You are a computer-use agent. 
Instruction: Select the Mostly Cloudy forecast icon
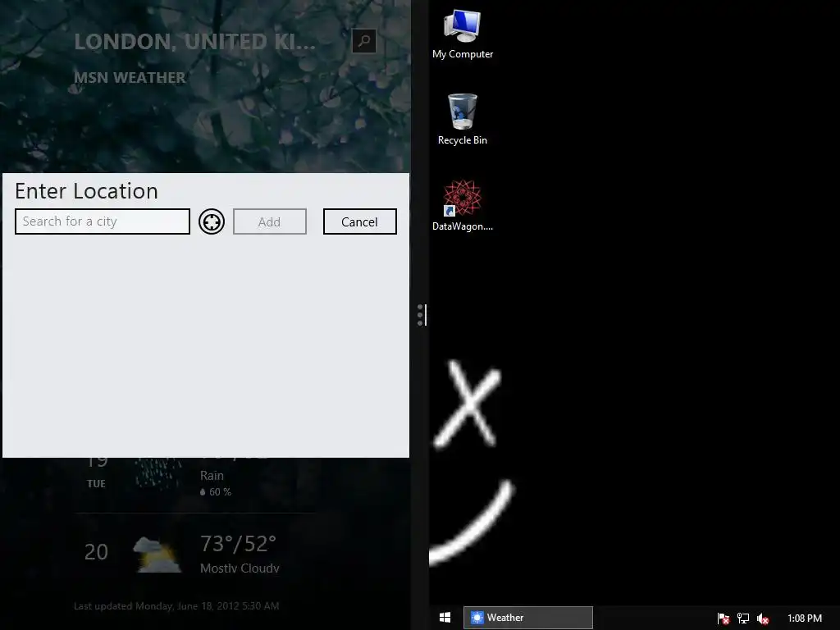click(156, 555)
